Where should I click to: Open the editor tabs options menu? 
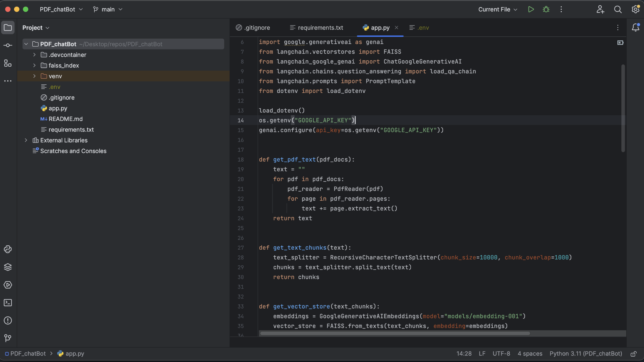[618, 27]
